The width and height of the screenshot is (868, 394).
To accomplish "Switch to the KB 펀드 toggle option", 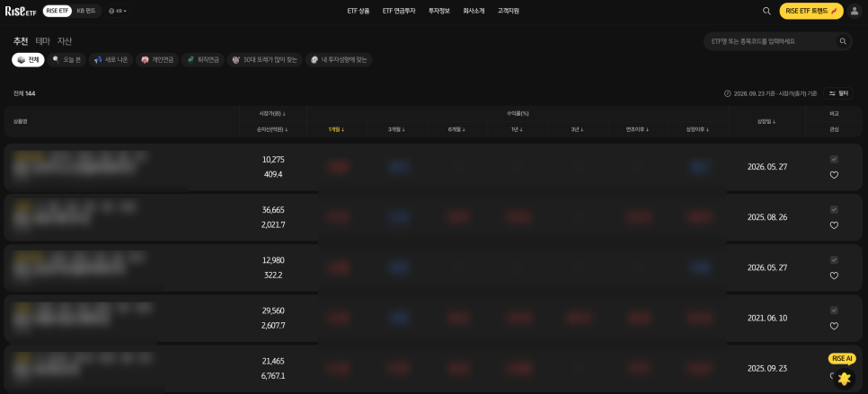I will (x=85, y=11).
